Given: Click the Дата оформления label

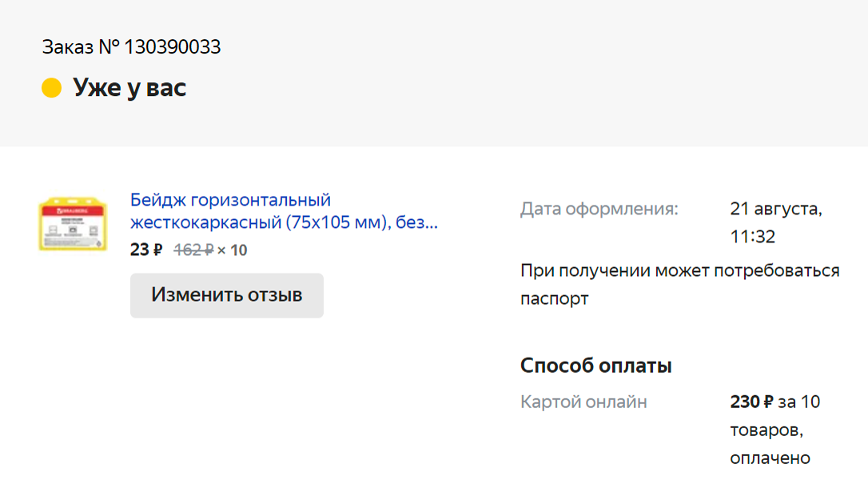Looking at the screenshot, I should click(599, 209).
